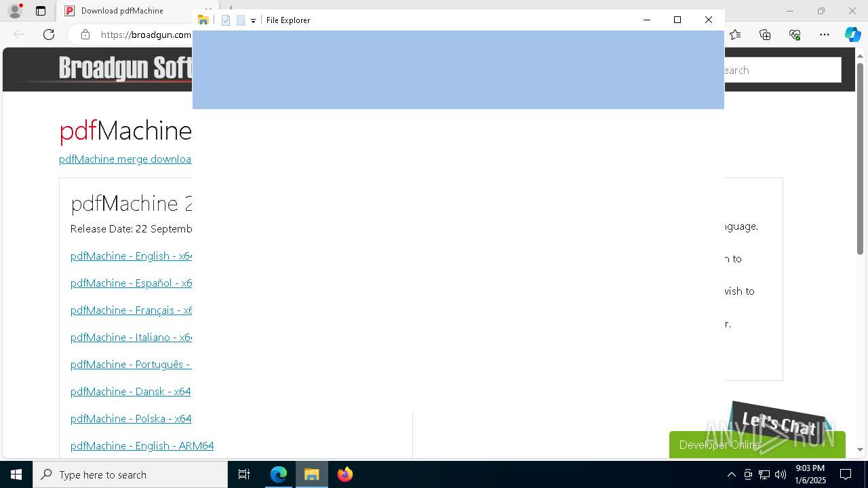Open the volume speaker tray icon

(x=781, y=474)
